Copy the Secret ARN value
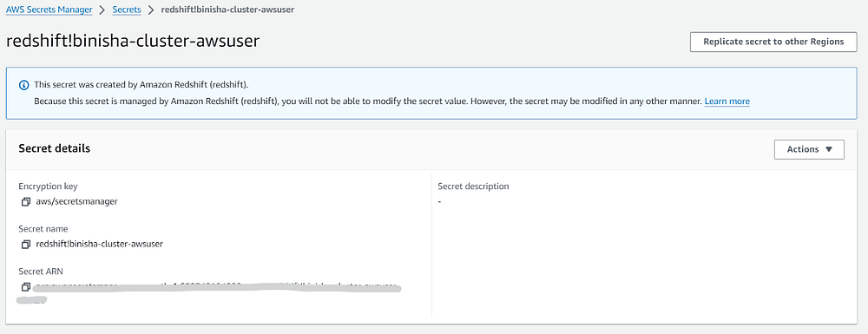The height and width of the screenshot is (334, 868). [25, 287]
